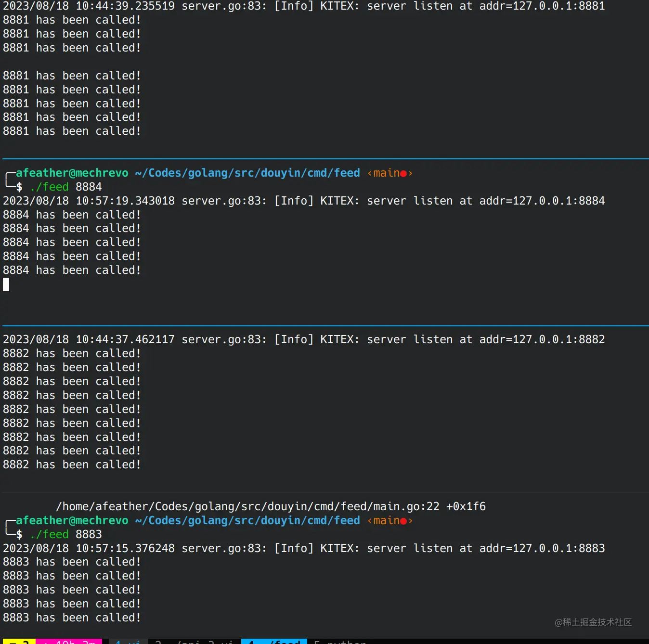Click the main.go:22 stack trace path
This screenshot has width=649, height=644.
(271, 506)
